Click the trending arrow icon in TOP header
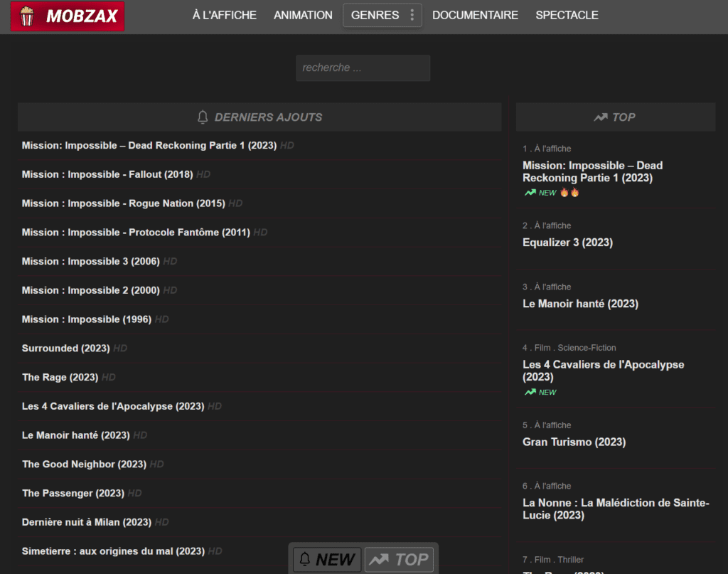This screenshot has width=728, height=574. coord(601,117)
